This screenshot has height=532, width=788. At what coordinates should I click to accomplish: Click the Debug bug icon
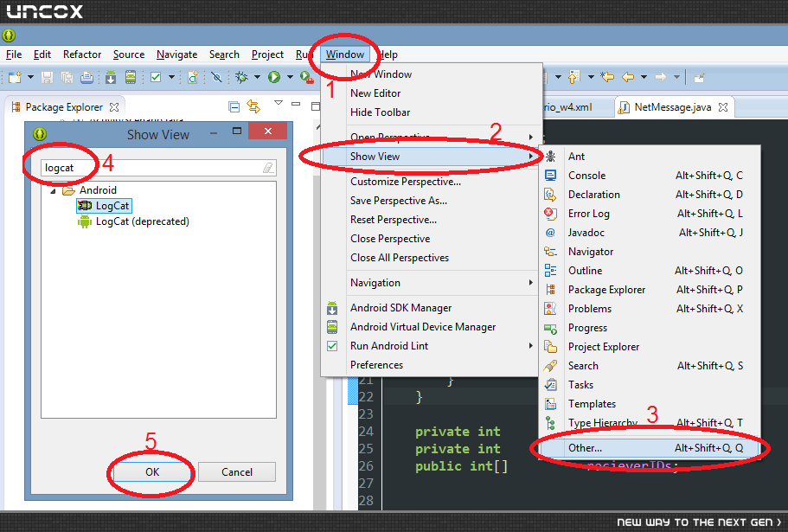coord(241,77)
